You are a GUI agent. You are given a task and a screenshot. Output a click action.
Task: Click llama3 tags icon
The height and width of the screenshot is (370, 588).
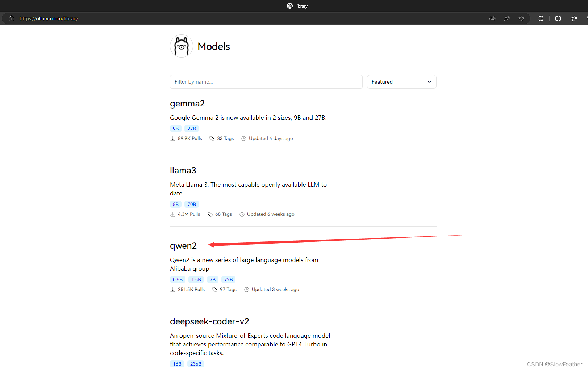210,214
